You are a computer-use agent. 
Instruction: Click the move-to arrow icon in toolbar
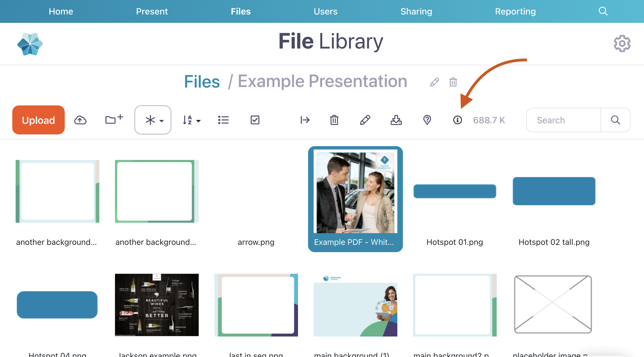pyautogui.click(x=305, y=120)
